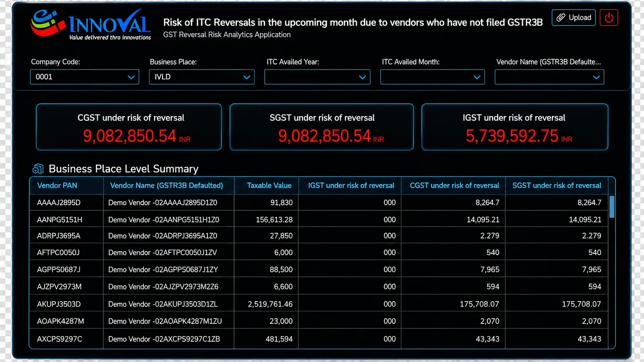Click vendor PAN ADRPJ3695A

pos(59,236)
